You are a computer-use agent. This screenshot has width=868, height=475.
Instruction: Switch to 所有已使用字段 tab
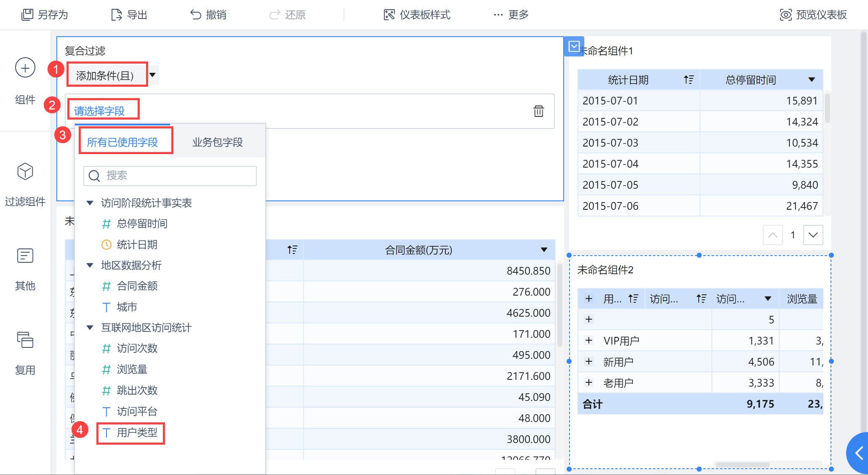[122, 142]
